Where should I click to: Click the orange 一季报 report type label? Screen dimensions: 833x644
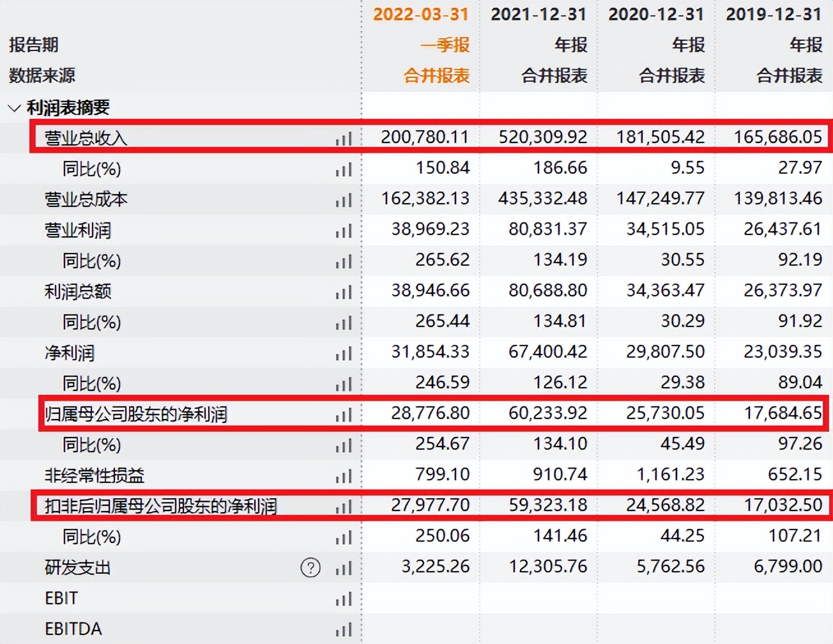pos(445,45)
